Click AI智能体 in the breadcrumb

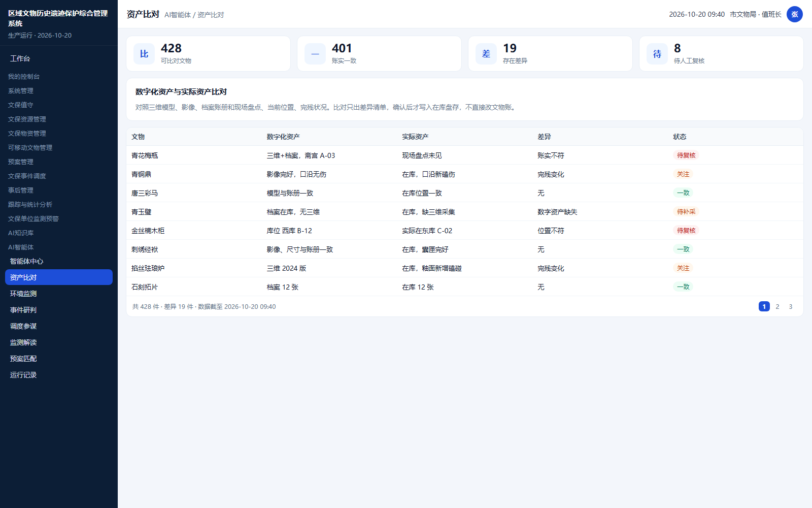pyautogui.click(x=178, y=15)
